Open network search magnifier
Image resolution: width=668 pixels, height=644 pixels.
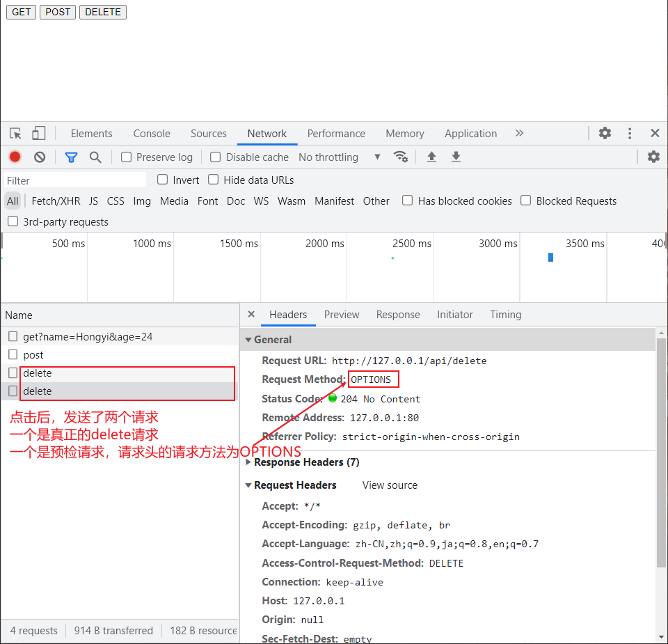[x=95, y=157]
